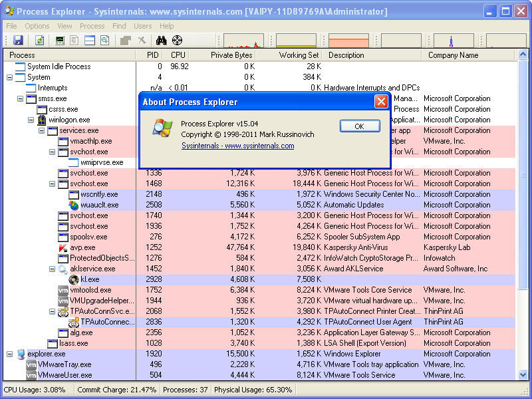Click the Save toolbar icon

pos(18,41)
